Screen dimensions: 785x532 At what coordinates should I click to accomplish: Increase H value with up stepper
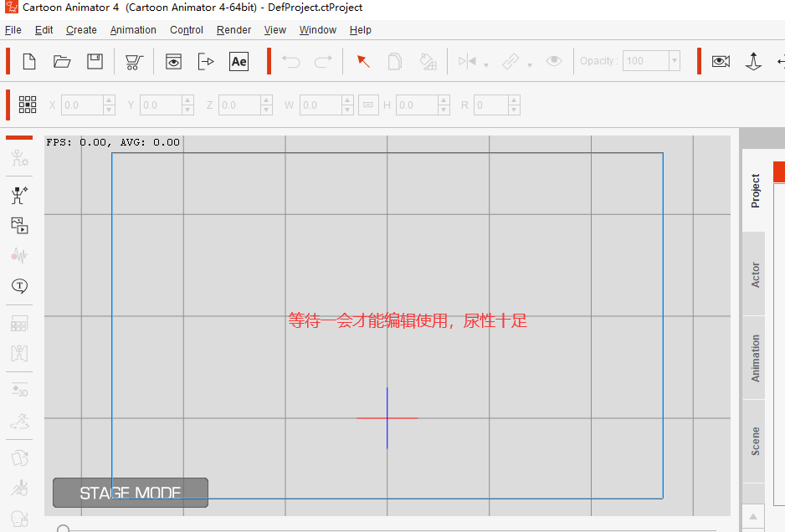point(444,100)
